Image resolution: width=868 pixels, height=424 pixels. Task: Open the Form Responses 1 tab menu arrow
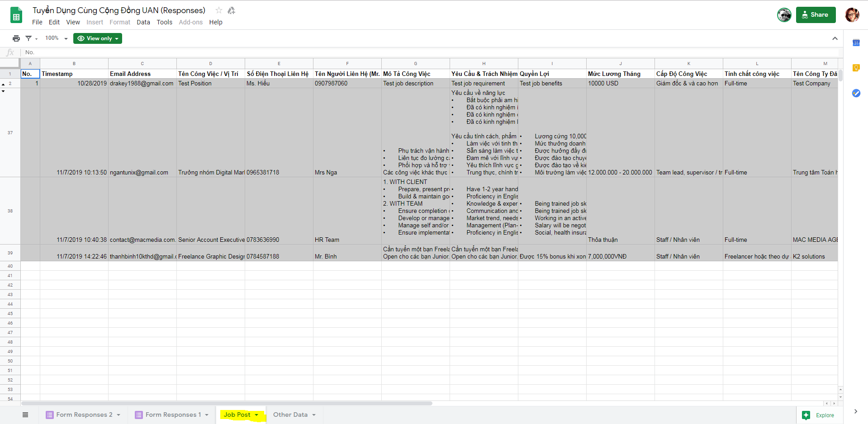click(x=207, y=415)
